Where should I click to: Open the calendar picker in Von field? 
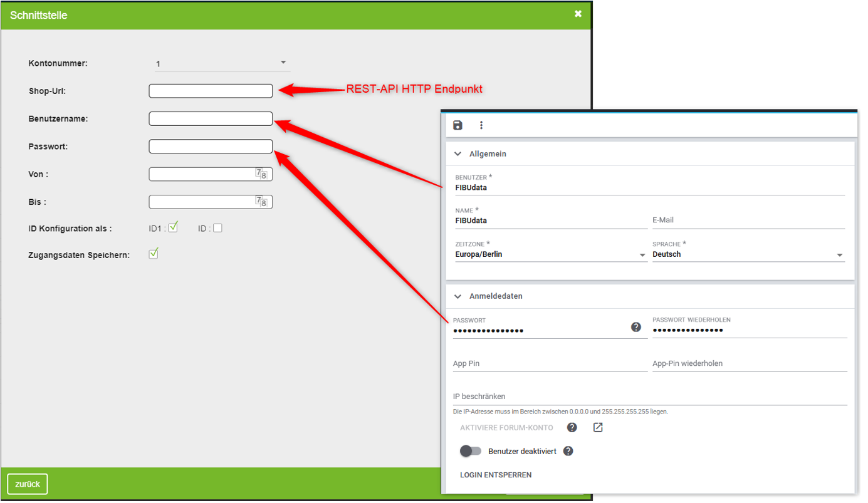(x=261, y=174)
